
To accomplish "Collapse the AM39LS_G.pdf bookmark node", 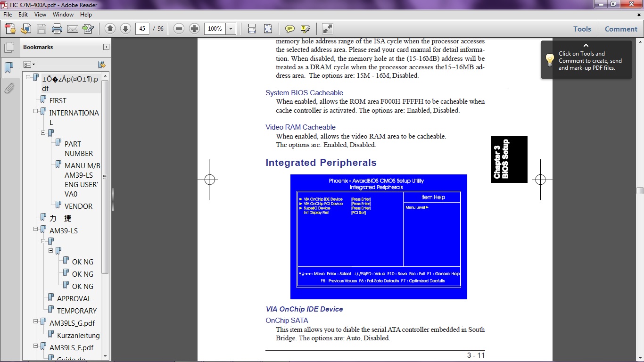I will (36, 321).
